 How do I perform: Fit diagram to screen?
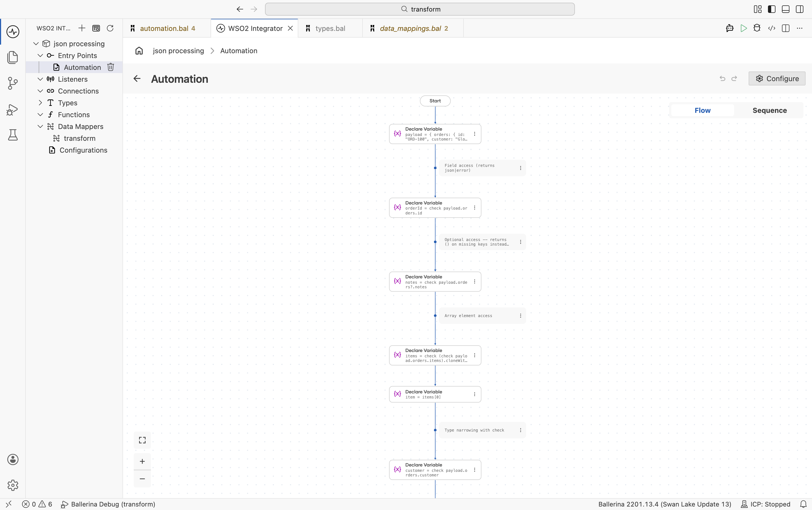click(142, 440)
